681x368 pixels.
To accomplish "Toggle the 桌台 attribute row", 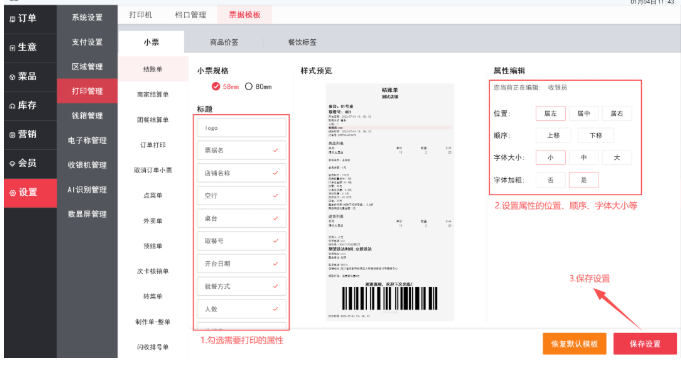I will 241,218.
